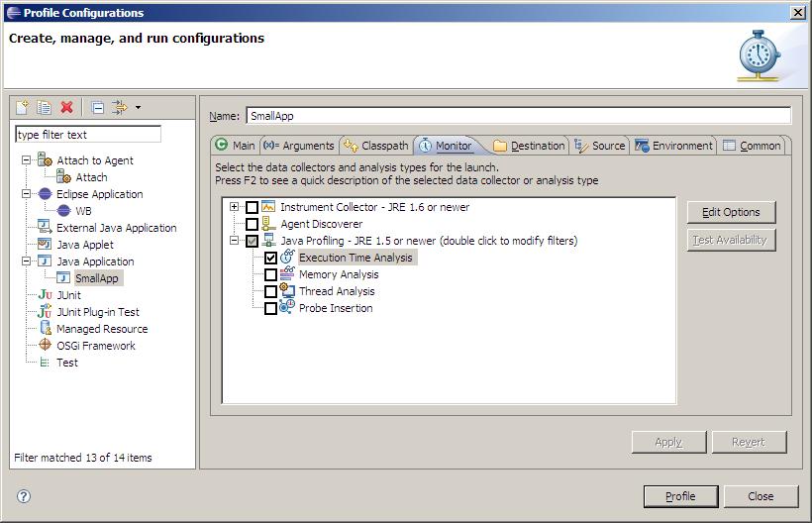
Task: Click the New launch configuration icon
Action: point(22,107)
